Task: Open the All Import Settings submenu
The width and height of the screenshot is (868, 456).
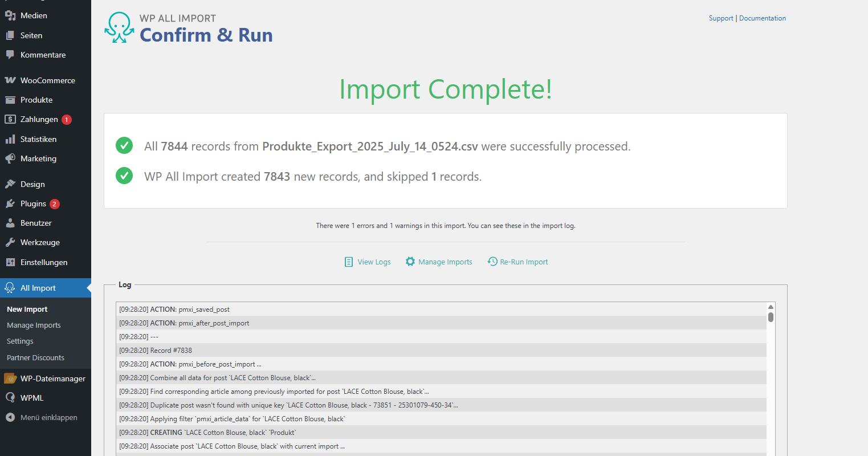Action: pos(20,341)
